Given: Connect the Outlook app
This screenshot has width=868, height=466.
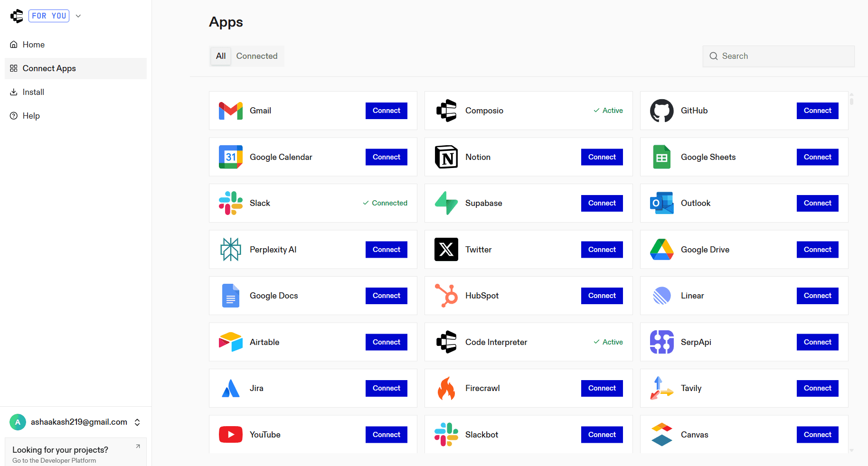Looking at the screenshot, I should pos(818,203).
